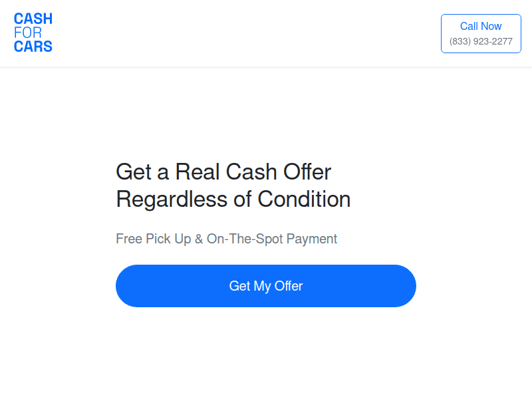Click the Call Now box in the header
532x399 pixels.
coord(481,33)
